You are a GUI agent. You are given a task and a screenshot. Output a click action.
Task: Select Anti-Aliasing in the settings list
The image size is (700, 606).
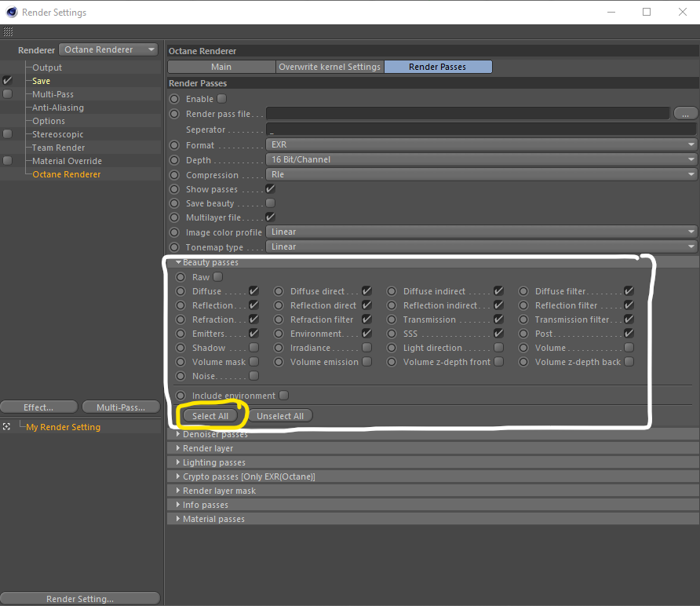[58, 108]
